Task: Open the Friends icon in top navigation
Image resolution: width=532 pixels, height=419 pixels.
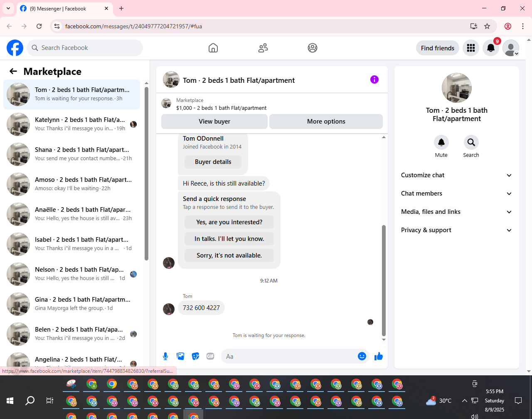Action: 263,48
